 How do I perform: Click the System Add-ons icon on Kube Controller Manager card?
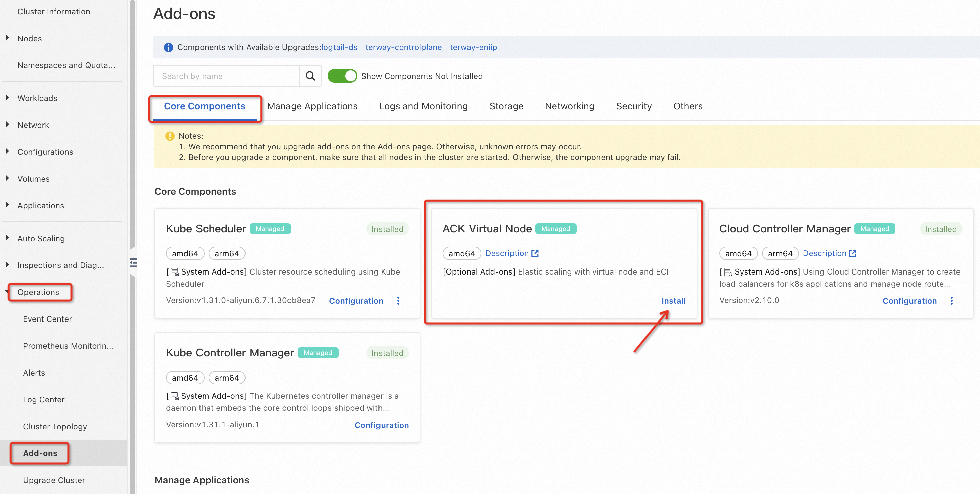(x=174, y=396)
